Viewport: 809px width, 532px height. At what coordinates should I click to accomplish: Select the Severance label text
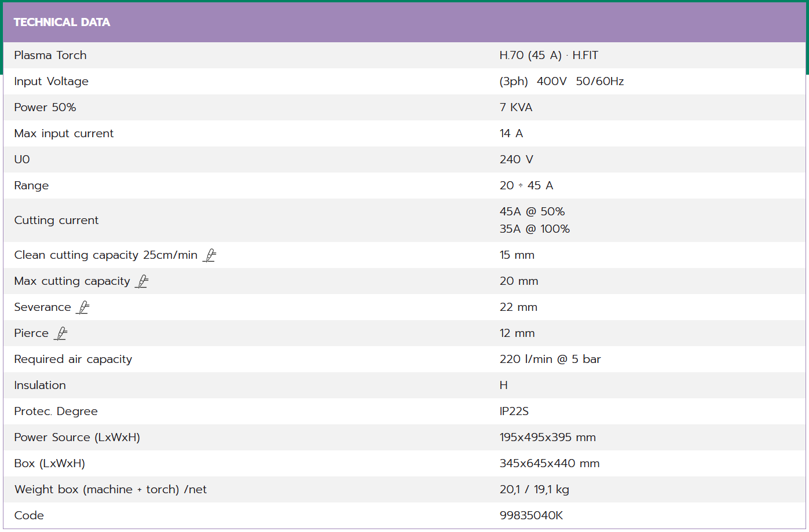pyautogui.click(x=43, y=307)
